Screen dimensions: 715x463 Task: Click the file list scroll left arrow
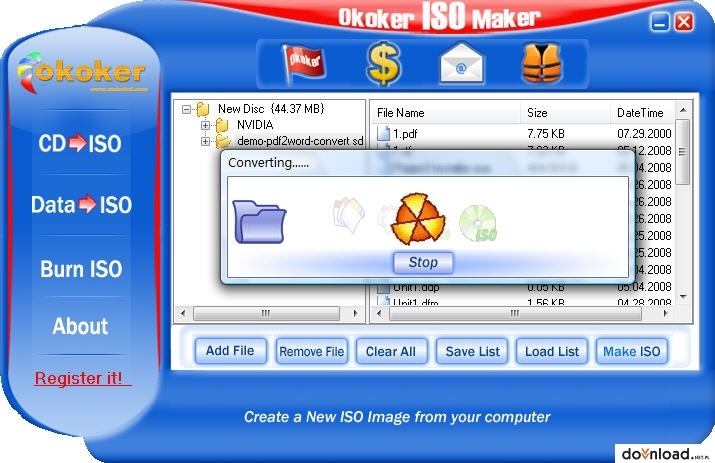pyautogui.click(x=378, y=313)
